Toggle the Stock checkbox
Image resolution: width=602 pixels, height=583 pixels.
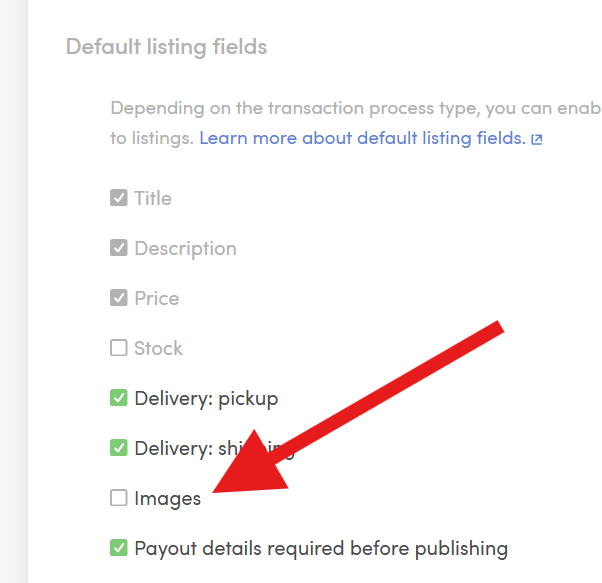[x=119, y=348]
